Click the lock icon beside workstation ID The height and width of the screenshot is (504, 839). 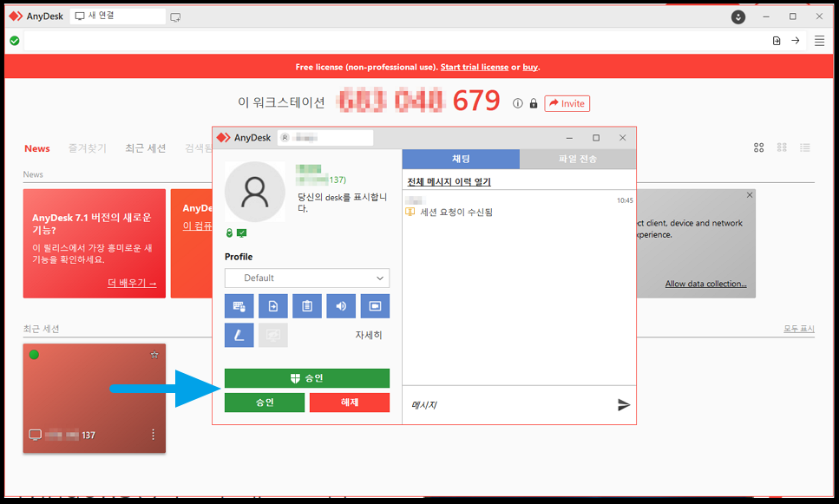coord(534,103)
